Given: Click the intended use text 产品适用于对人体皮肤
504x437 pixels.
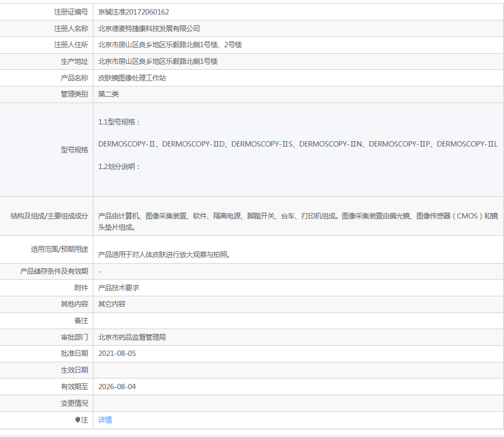Looking at the screenshot, I should point(164,254).
